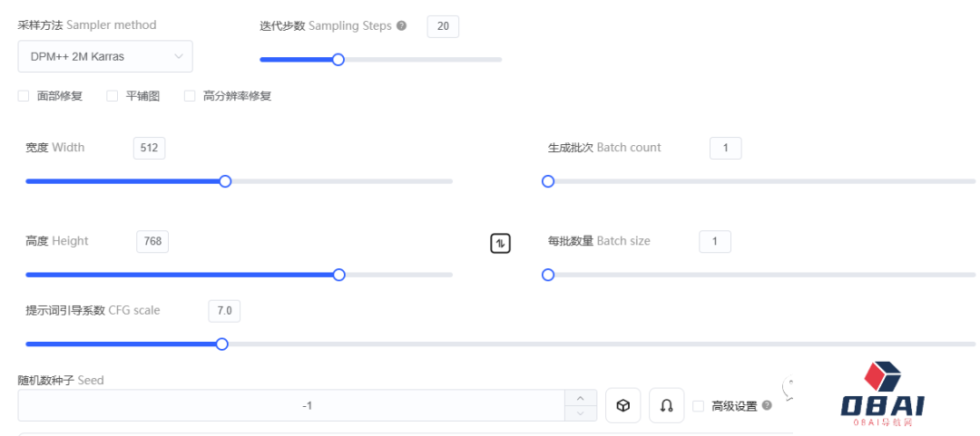Image resolution: width=980 pixels, height=436 pixels.
Task: Click the random seed dice icon
Action: [x=622, y=405]
